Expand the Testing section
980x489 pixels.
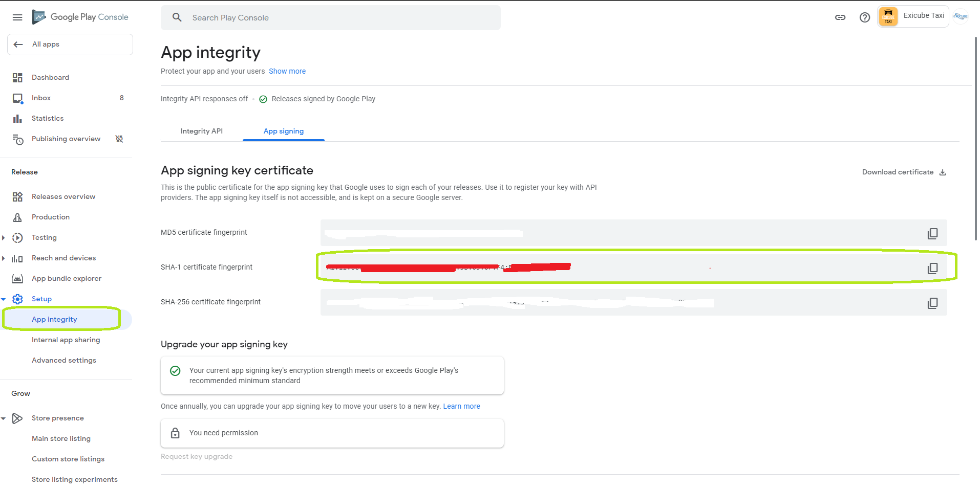pos(4,238)
